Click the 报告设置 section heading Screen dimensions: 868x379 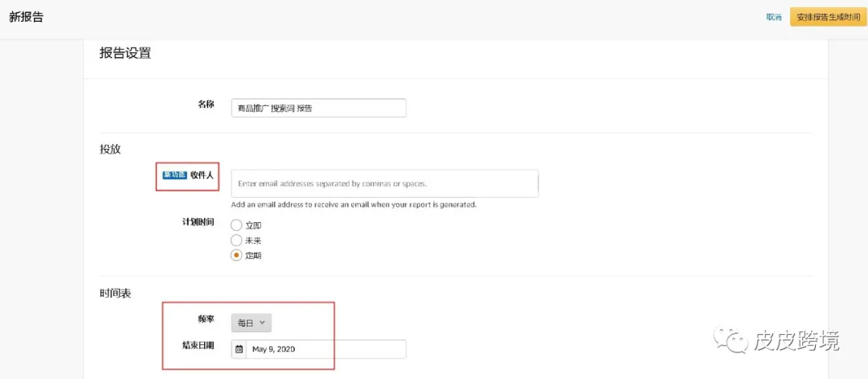125,54
